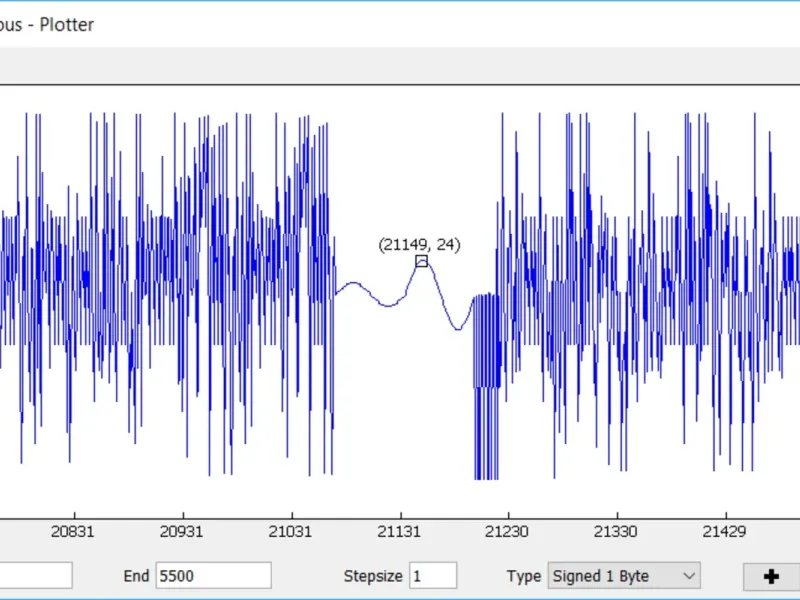Click the 21031 x-axis tick label
The width and height of the screenshot is (800, 600).
click(290, 532)
